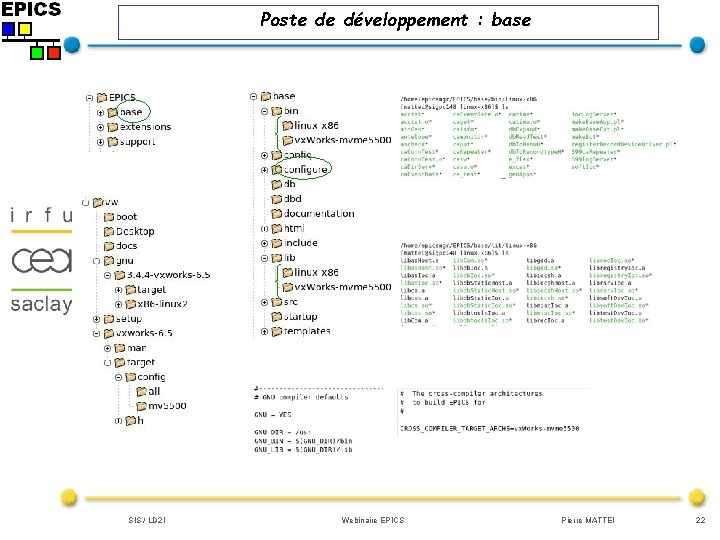Click the include folder icon
The height and width of the screenshot is (540, 720).
point(276,243)
